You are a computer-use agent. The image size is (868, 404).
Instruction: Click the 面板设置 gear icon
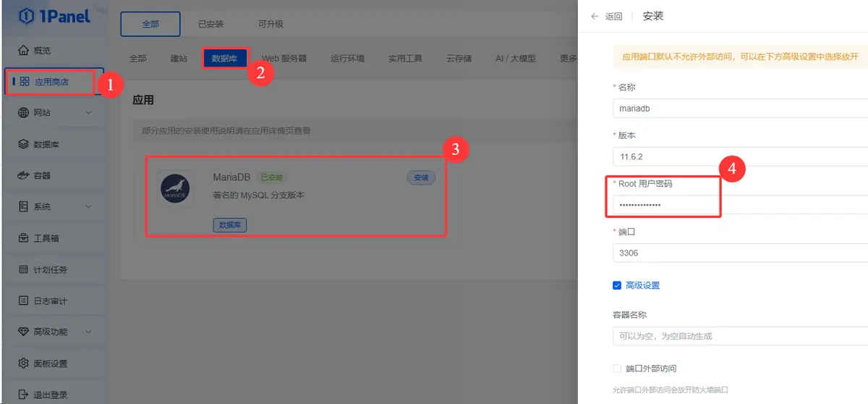[23, 363]
